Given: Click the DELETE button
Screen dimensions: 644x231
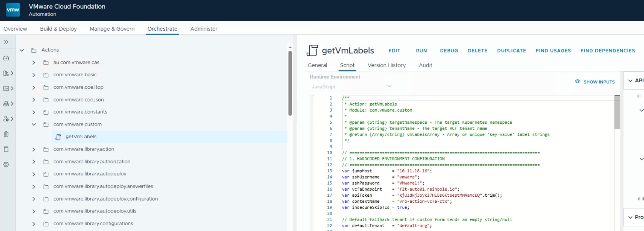Looking at the screenshot, I should pyautogui.click(x=477, y=51).
